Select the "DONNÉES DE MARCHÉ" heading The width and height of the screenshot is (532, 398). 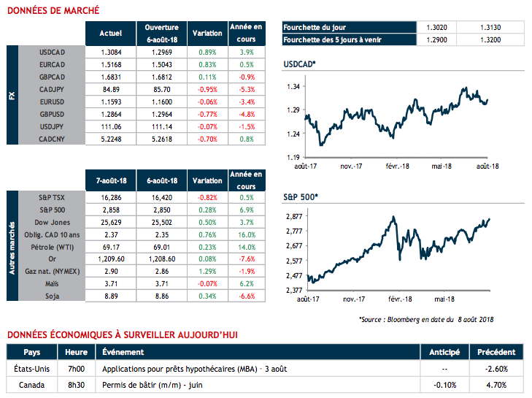(x=48, y=11)
